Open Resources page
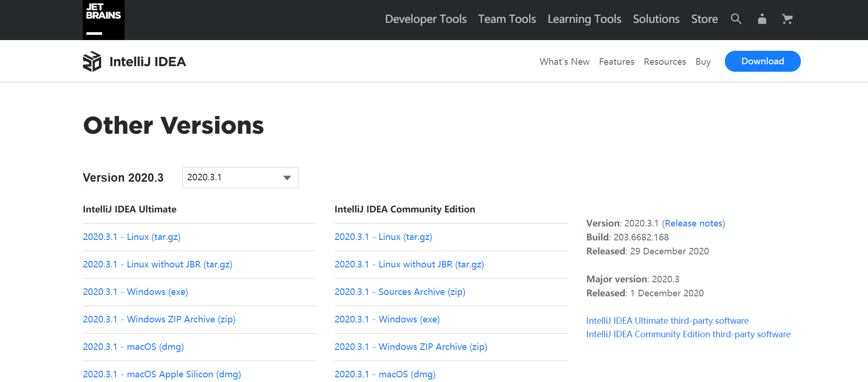Image resolution: width=868 pixels, height=382 pixels. click(665, 61)
